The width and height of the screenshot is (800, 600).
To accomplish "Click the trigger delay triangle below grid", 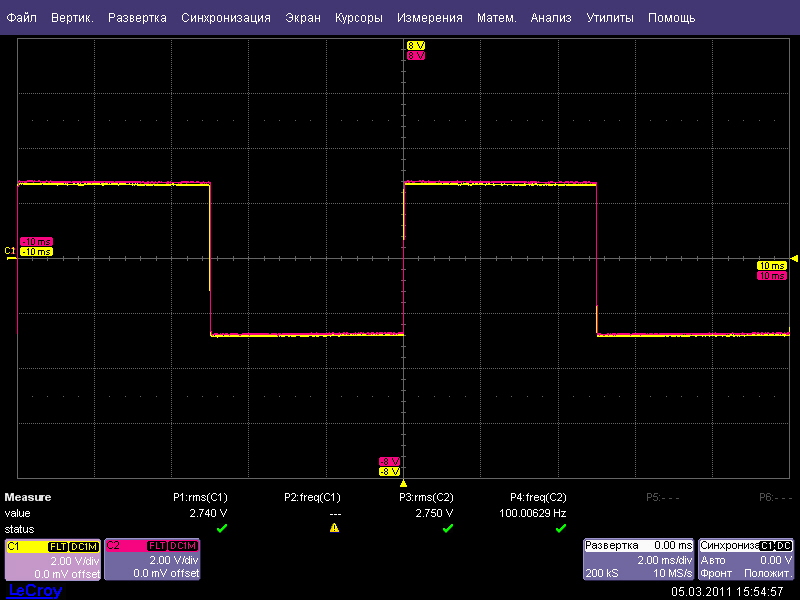I will coord(402,482).
